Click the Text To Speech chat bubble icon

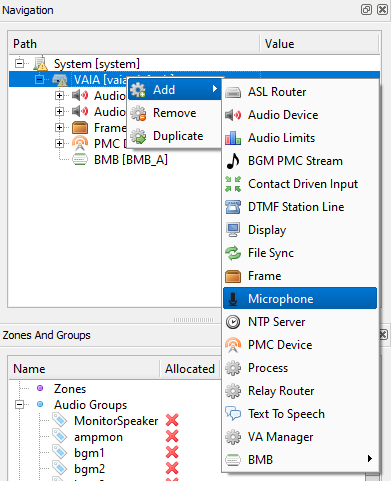click(x=233, y=414)
